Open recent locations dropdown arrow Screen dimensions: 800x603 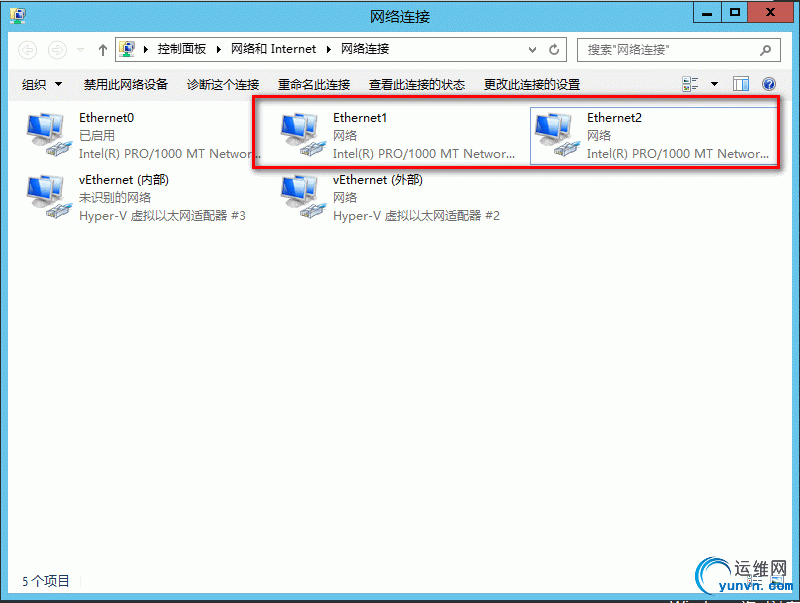[x=81, y=49]
